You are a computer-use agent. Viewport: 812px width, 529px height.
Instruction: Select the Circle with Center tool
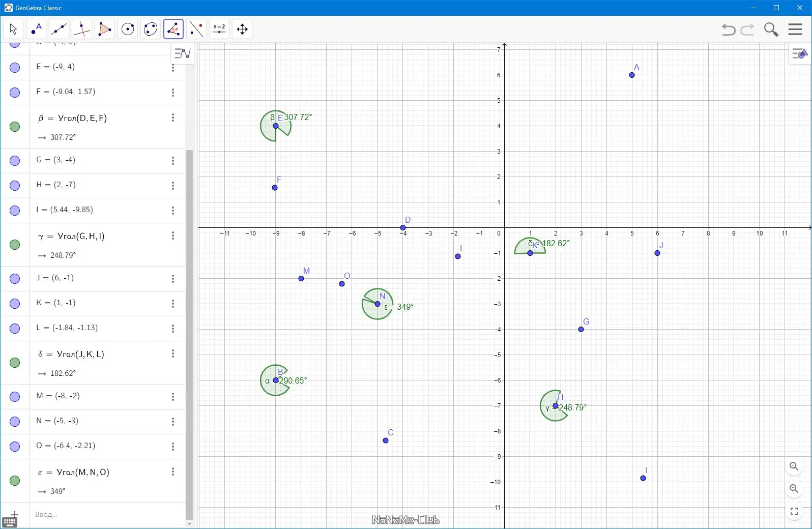click(x=128, y=29)
